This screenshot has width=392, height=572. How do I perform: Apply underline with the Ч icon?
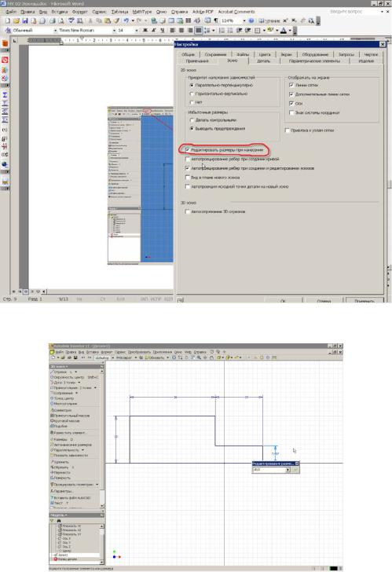[162, 31]
